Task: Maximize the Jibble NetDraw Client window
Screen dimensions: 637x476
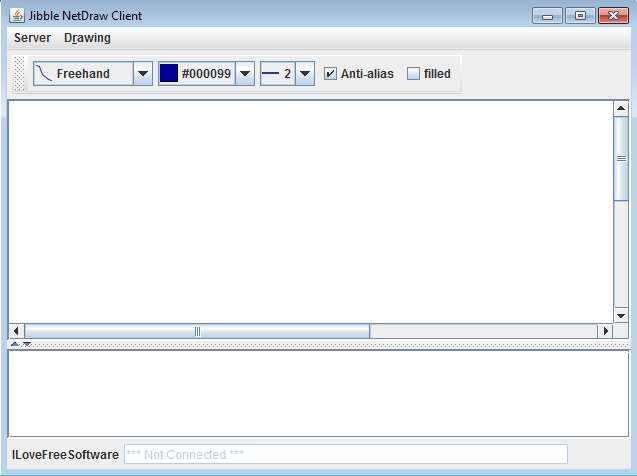Action: [581, 16]
